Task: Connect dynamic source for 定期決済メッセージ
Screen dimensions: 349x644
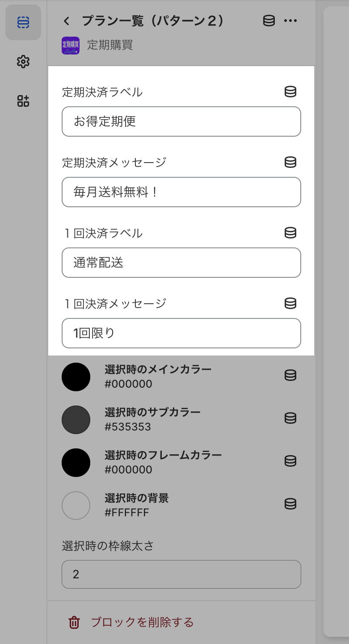Action: click(x=290, y=162)
